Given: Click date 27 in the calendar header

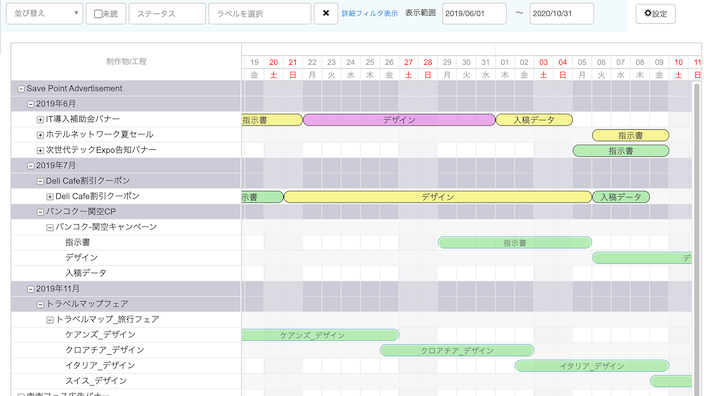Looking at the screenshot, I should (408, 62).
